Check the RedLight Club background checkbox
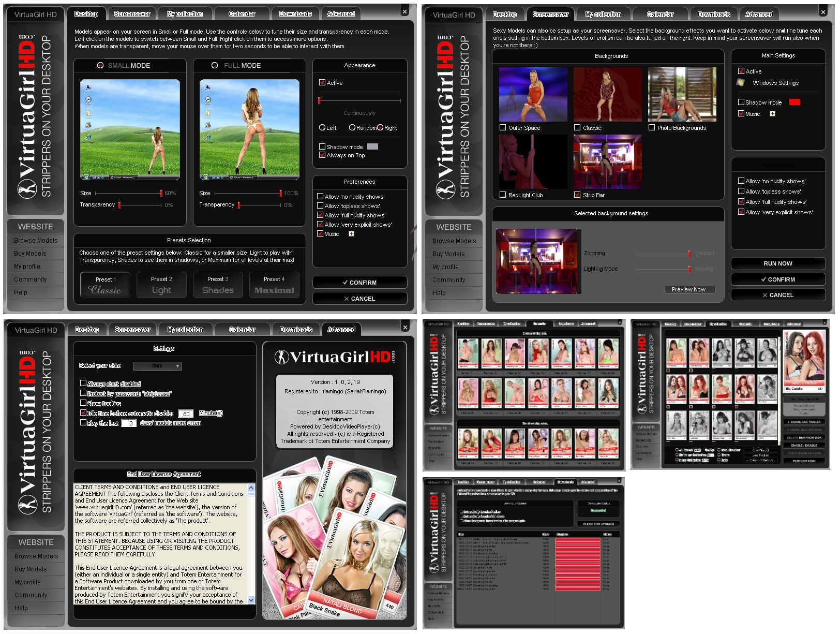The width and height of the screenshot is (840, 634). tap(503, 195)
